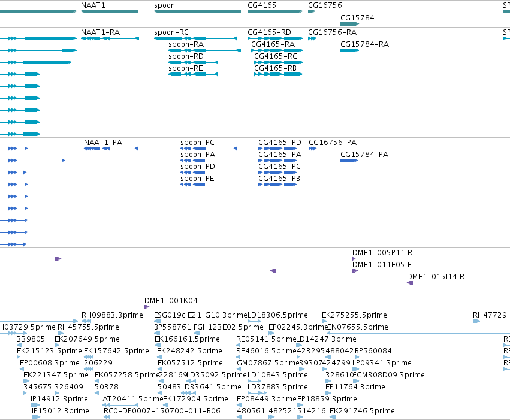Select the DME1-001K04 clone label
510x420 pixels.
point(171,301)
